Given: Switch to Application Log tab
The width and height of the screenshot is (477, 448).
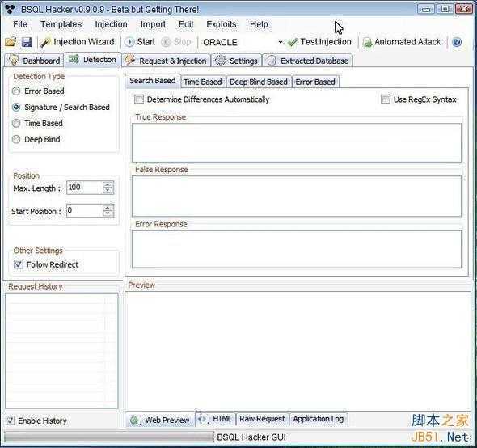Looking at the screenshot, I should point(319,419).
